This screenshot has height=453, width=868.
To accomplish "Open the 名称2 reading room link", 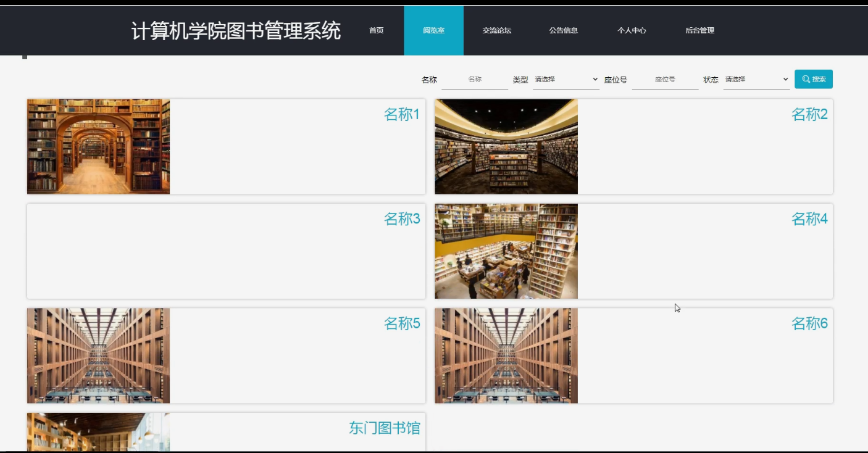I will coord(809,115).
